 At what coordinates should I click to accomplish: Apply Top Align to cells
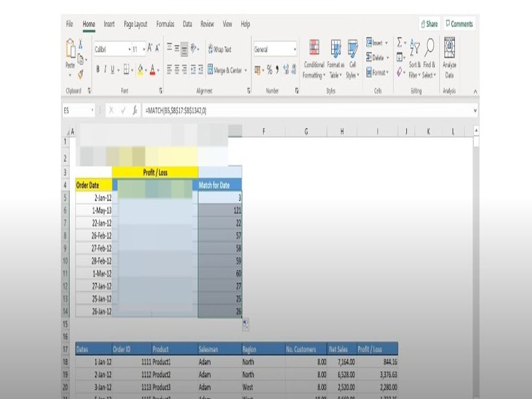[x=169, y=48]
